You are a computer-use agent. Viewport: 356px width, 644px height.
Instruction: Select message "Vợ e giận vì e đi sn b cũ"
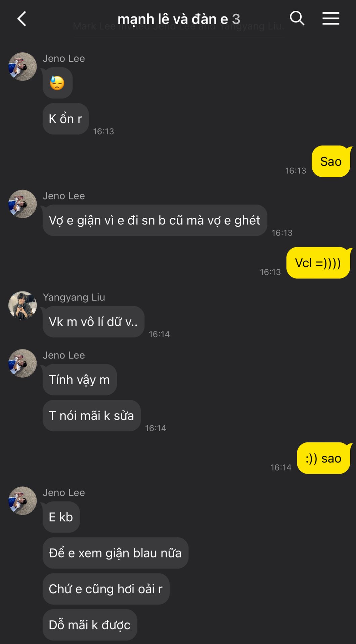[x=155, y=220]
